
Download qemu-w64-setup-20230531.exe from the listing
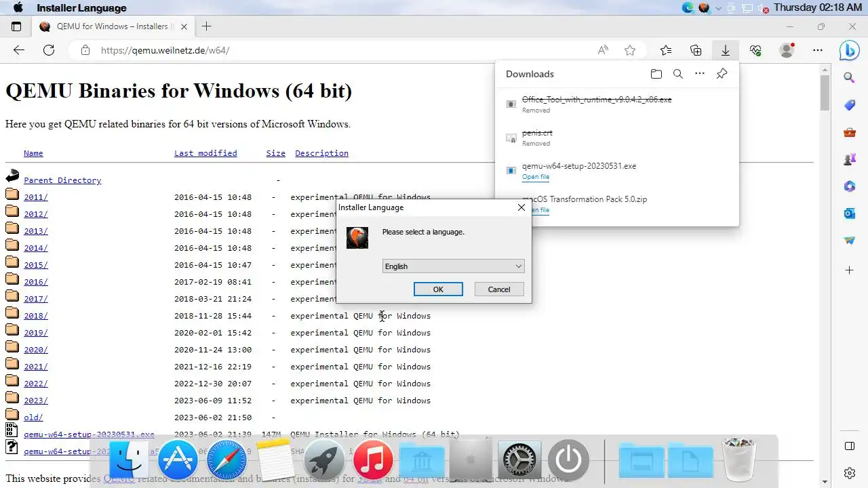pyautogui.click(x=89, y=434)
